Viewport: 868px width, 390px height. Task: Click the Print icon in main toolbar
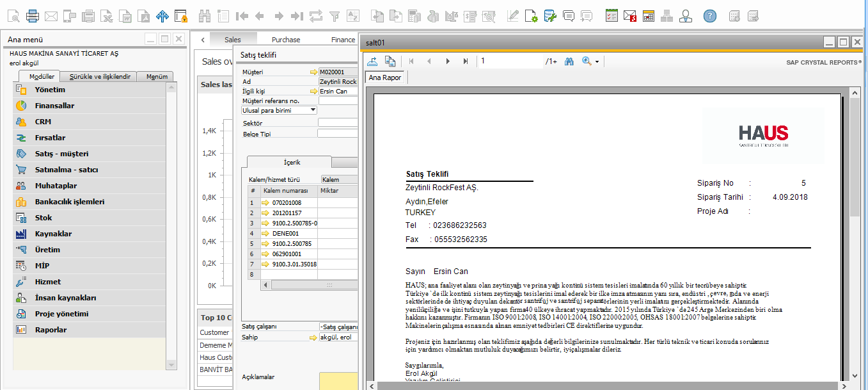coord(33,16)
